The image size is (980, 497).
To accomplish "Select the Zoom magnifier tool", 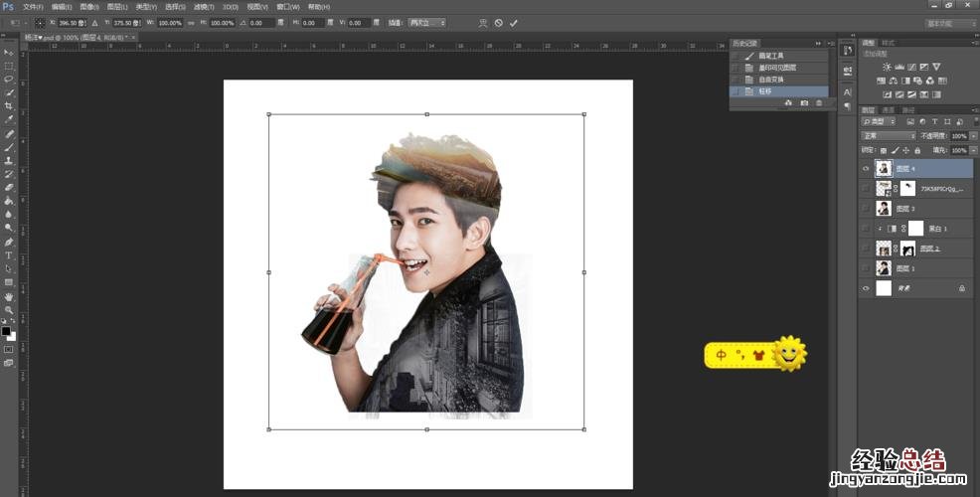I will (9, 310).
